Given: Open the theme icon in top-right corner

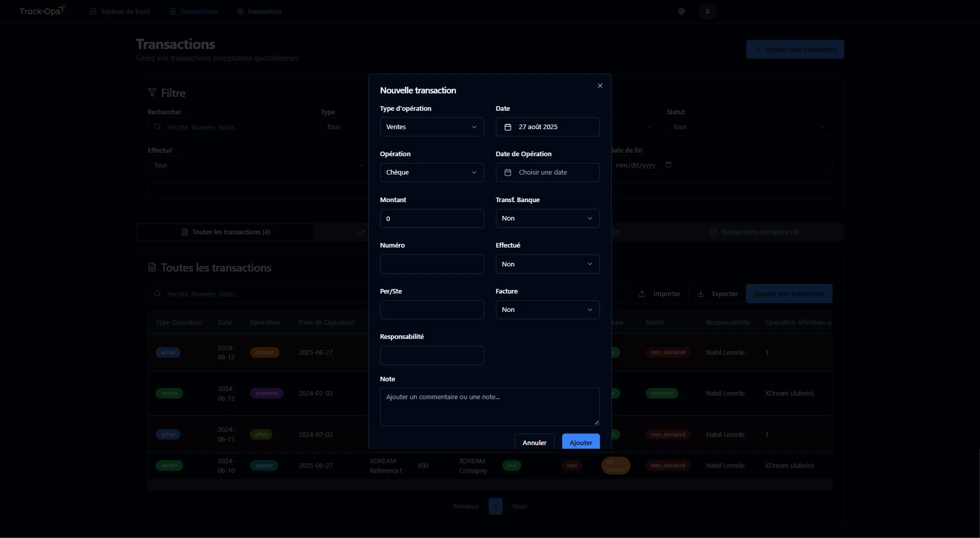Looking at the screenshot, I should coord(682,11).
